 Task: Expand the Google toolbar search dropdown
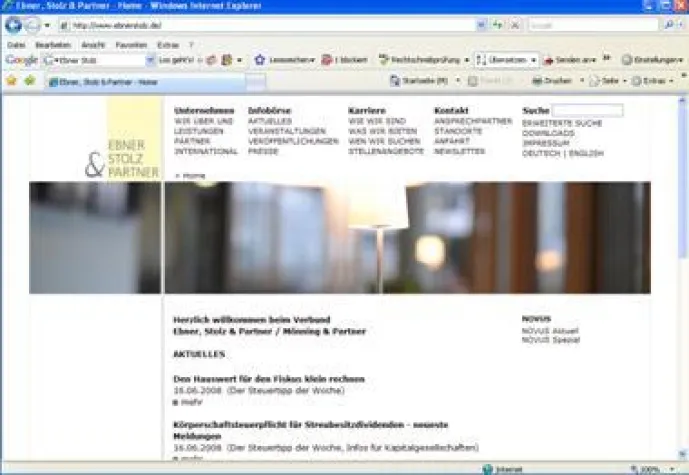point(150,60)
